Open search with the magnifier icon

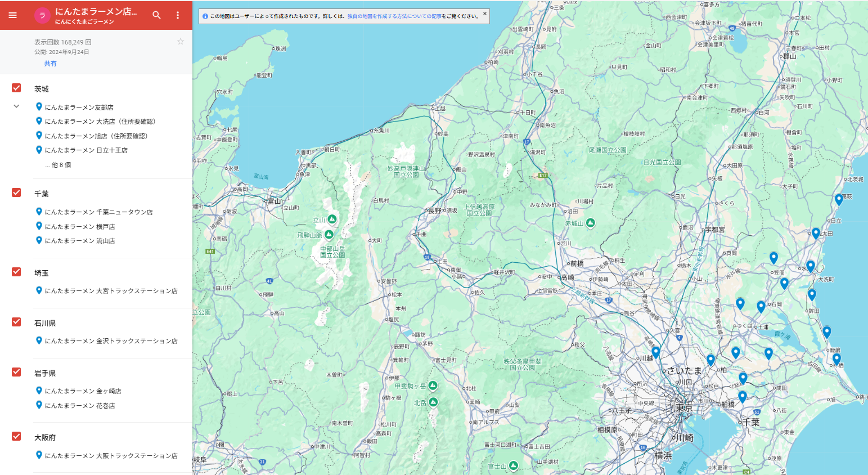click(156, 15)
